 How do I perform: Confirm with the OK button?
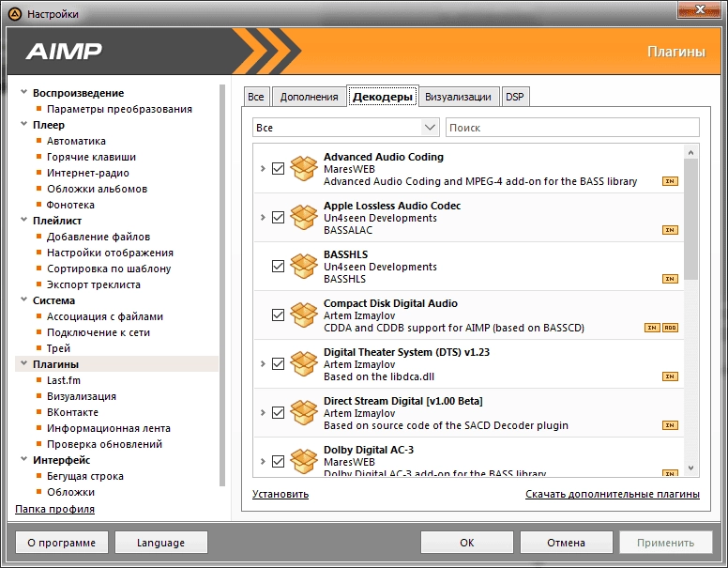(x=467, y=543)
